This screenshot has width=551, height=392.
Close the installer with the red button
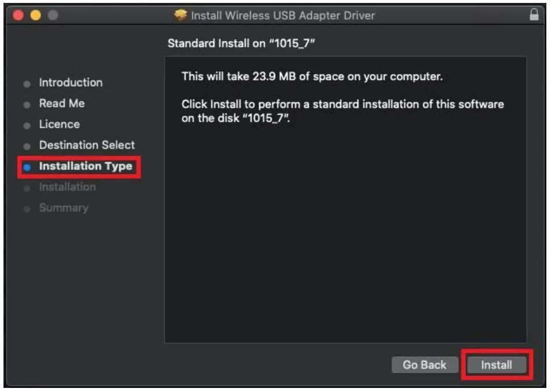pyautogui.click(x=19, y=16)
